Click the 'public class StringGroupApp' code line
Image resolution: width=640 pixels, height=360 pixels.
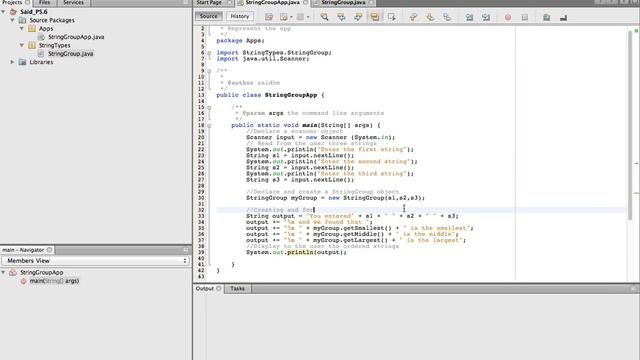pos(270,95)
